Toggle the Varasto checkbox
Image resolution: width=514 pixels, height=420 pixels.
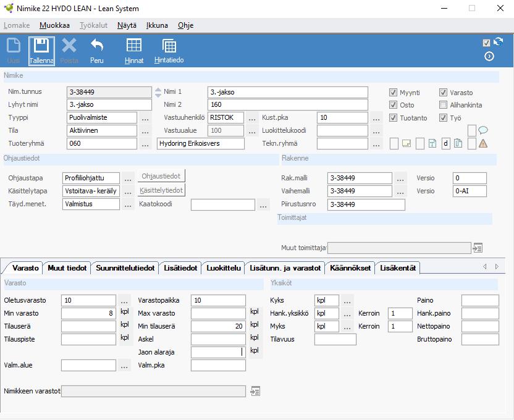443,93
